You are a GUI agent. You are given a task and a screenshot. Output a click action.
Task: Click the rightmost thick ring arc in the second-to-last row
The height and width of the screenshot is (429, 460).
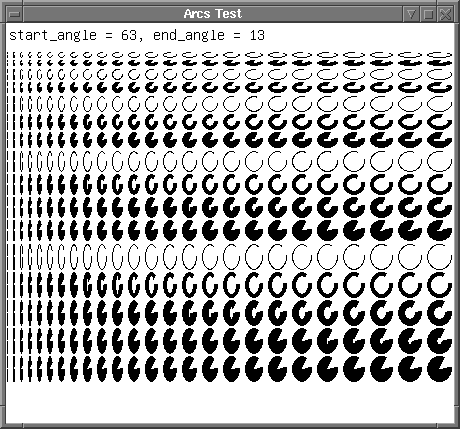click(x=440, y=341)
